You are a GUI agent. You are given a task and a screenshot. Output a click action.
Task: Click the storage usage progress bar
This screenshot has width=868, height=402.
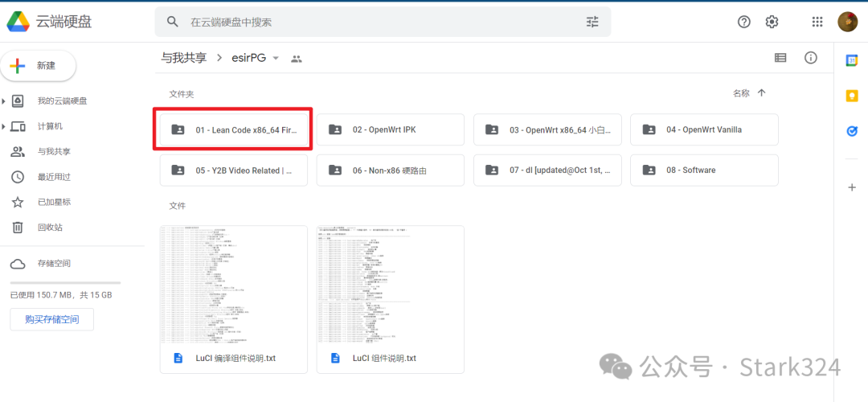(x=65, y=283)
